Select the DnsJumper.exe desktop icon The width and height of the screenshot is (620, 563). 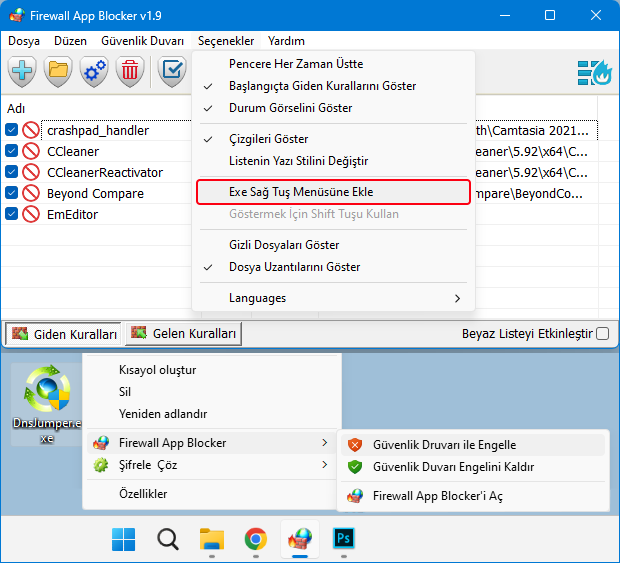point(47,404)
